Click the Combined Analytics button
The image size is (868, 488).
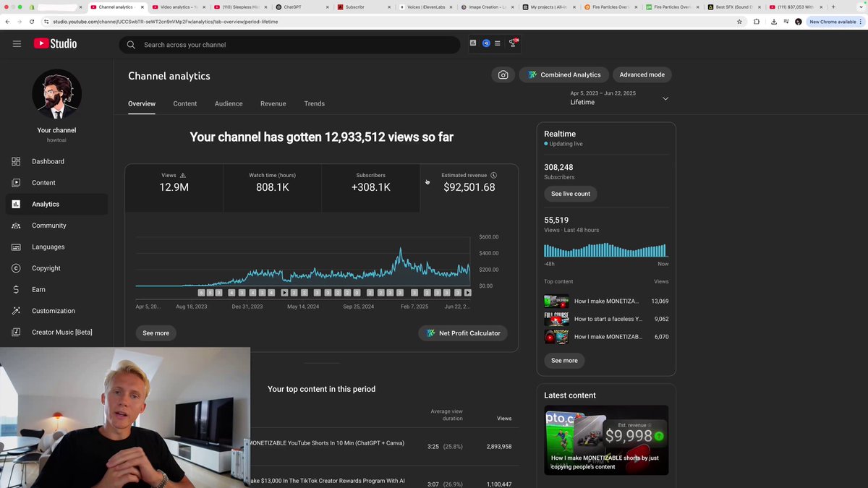563,74
